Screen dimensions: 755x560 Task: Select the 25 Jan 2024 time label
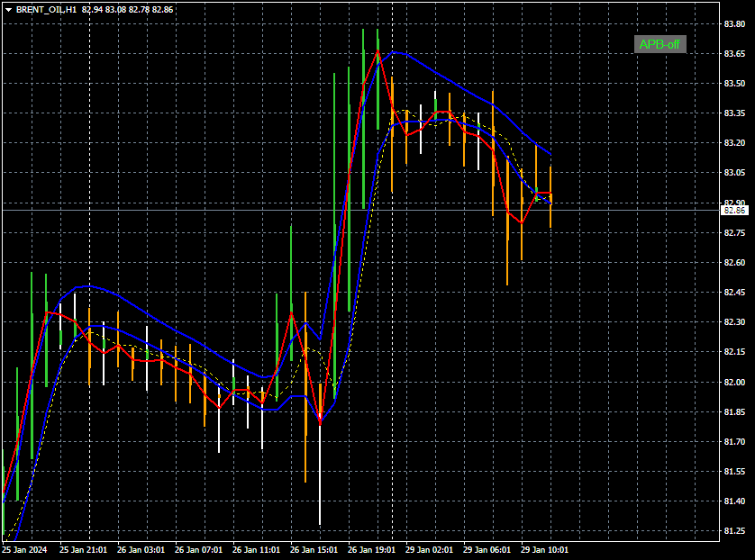point(24,550)
